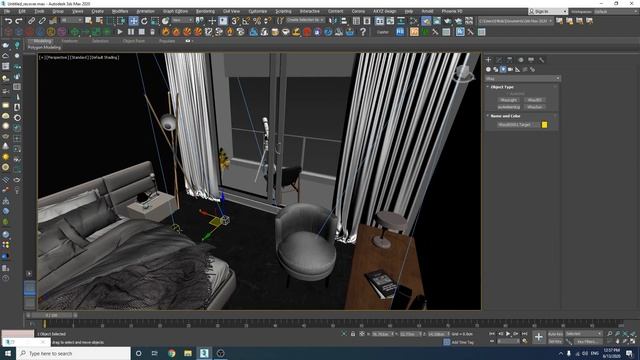Click the Key Filters button
This screenshot has width=640, height=360.
point(588,341)
